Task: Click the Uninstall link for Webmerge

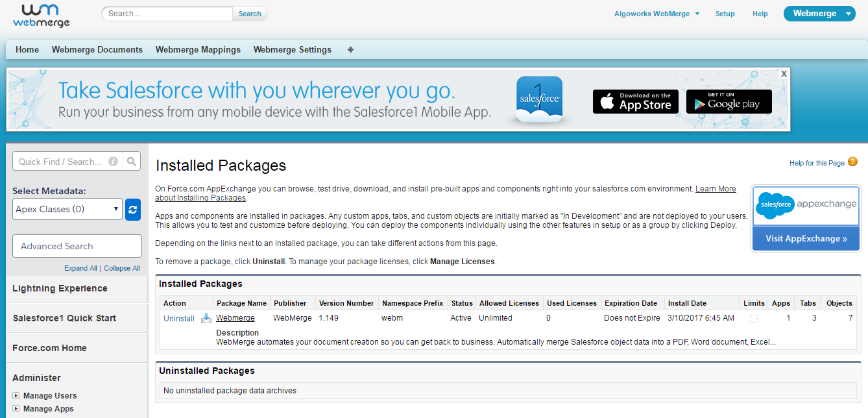Action: click(x=178, y=319)
